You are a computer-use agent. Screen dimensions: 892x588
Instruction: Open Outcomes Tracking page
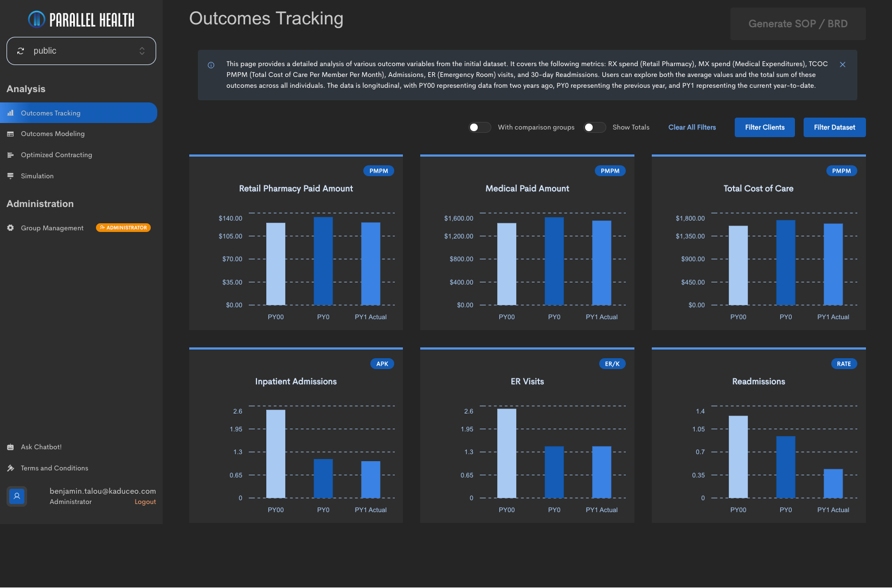pyautogui.click(x=79, y=113)
